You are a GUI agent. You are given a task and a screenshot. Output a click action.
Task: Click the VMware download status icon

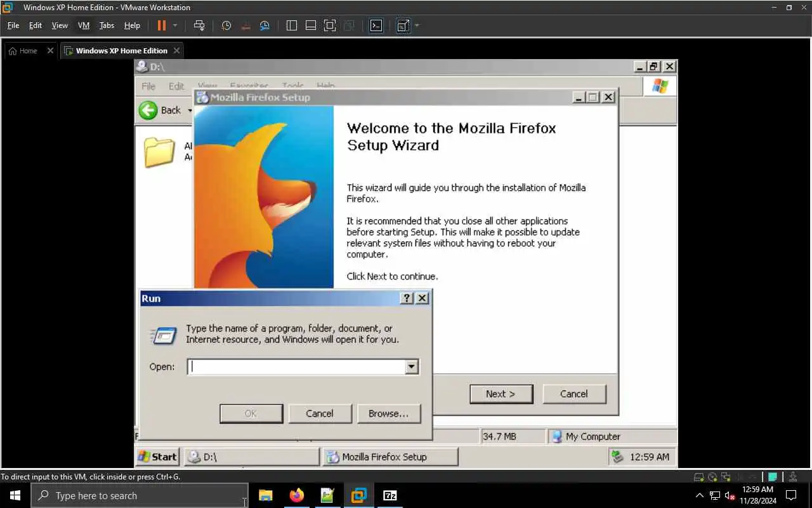pos(793,477)
